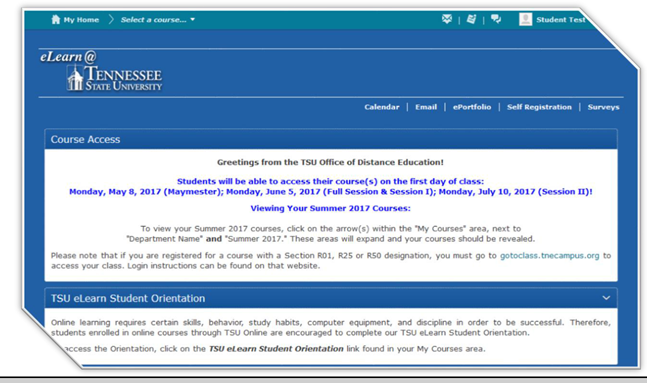
Task: Open the Self Registration link
Action: pos(539,107)
